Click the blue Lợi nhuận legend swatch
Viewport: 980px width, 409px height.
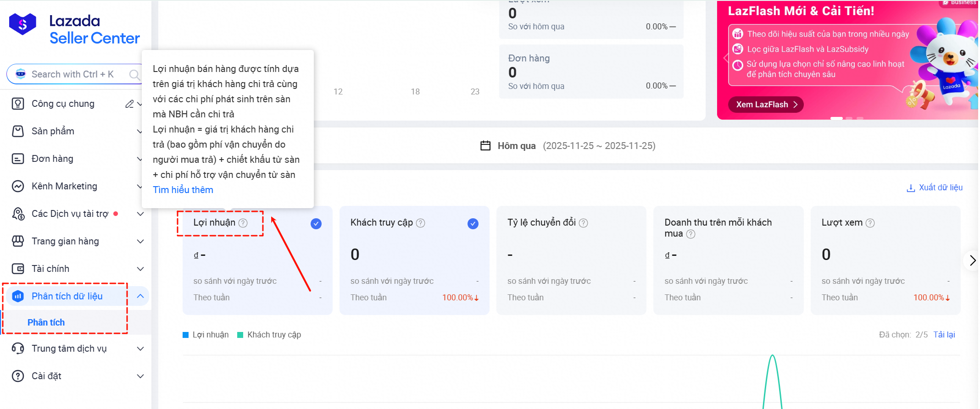[x=186, y=335]
